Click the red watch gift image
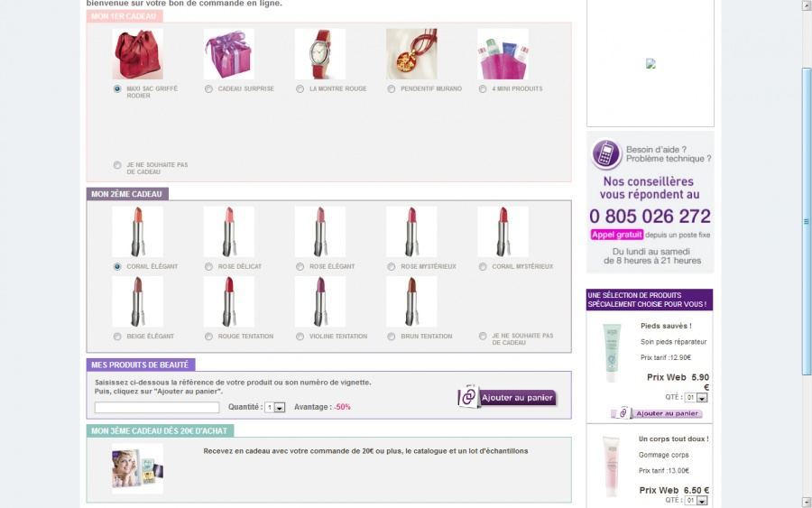Viewport: 812px width, 508px height. [320, 54]
